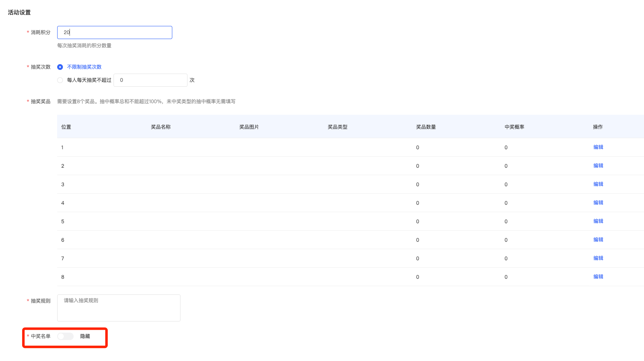The width and height of the screenshot is (644, 361).
Task: Edit prize at position 4
Action: (598, 203)
